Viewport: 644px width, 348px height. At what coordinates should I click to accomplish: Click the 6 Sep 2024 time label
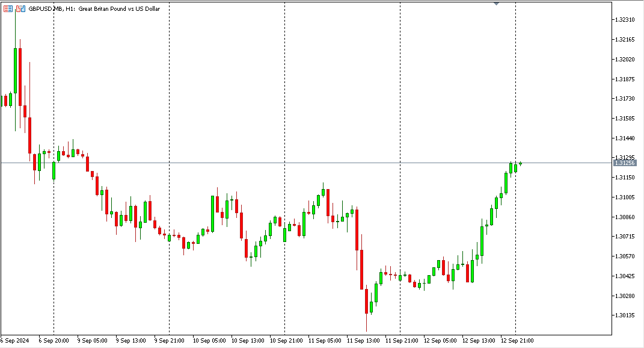(15, 341)
